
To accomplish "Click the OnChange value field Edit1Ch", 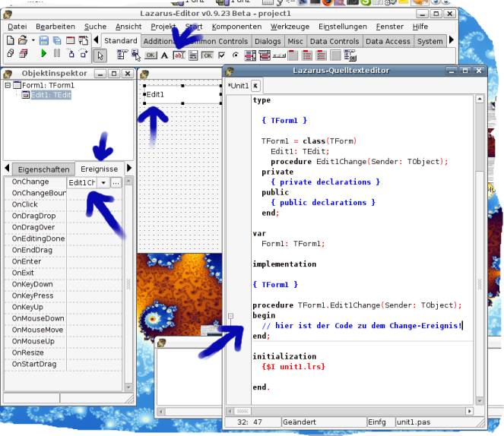I will pos(82,183).
